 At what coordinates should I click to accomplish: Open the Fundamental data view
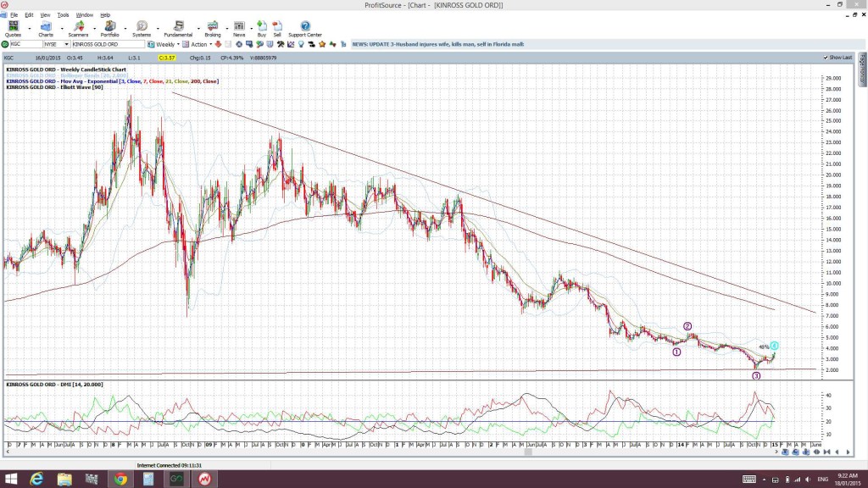point(178,29)
